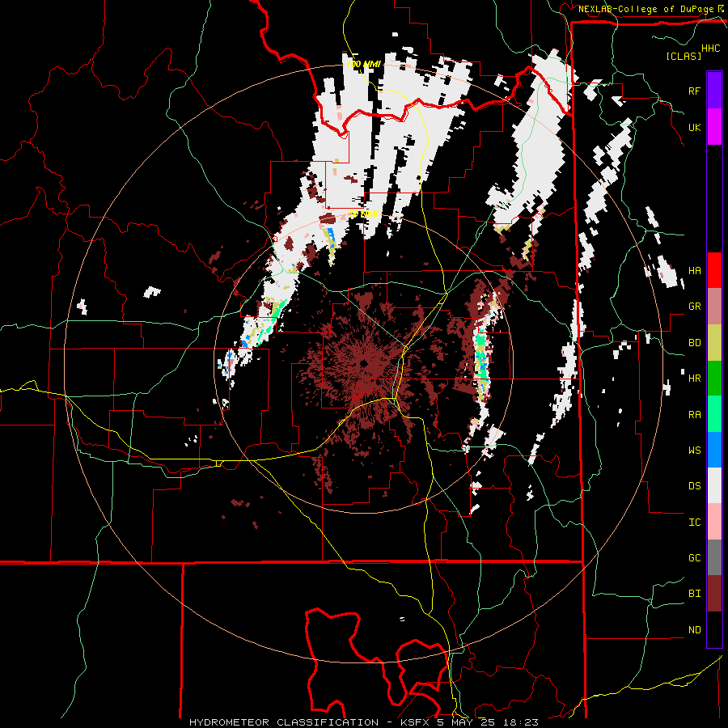Click the RA legend label
Screen dimensions: 728x728
[x=694, y=415]
